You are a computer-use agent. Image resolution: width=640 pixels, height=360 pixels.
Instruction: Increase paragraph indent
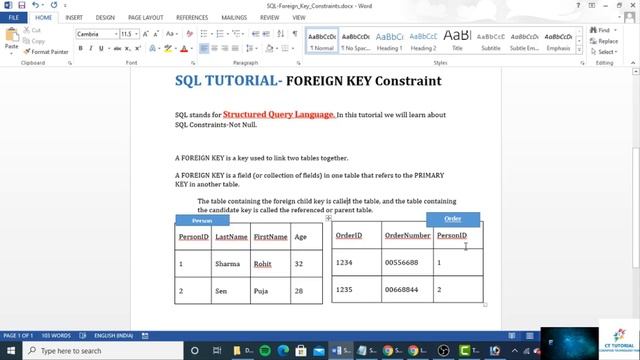266,34
